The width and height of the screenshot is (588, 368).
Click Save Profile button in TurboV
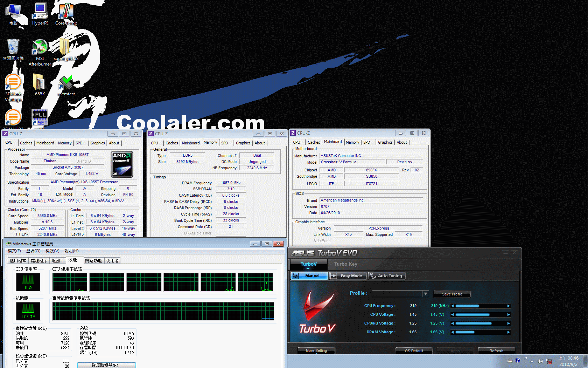452,294
